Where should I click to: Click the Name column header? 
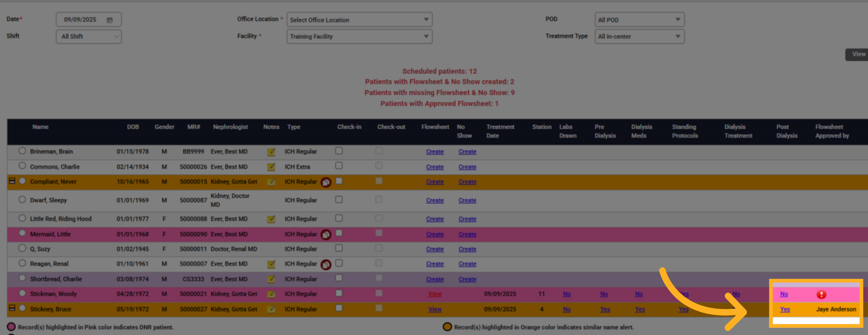[x=41, y=127]
